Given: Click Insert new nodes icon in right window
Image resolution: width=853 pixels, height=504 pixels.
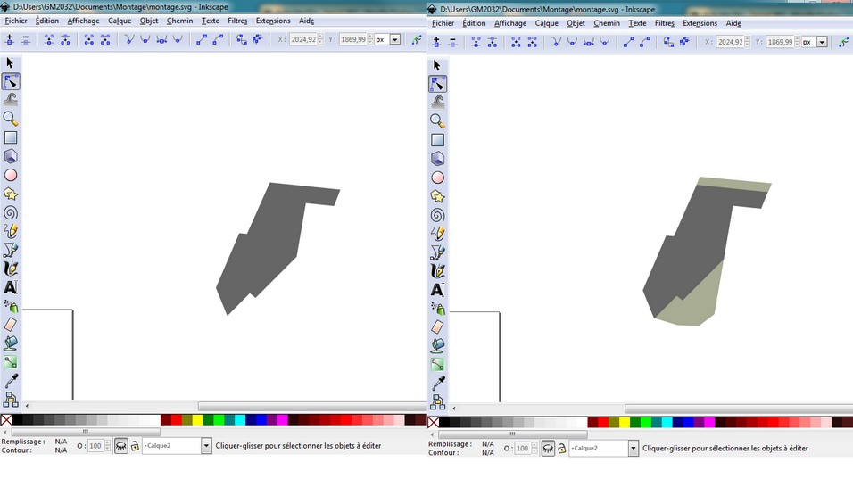Looking at the screenshot, I should coord(436,42).
